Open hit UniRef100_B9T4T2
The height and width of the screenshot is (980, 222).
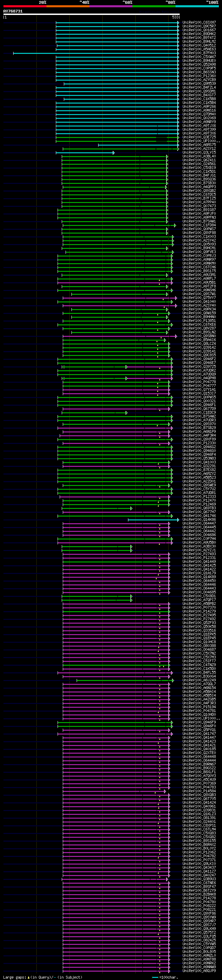(199, 38)
